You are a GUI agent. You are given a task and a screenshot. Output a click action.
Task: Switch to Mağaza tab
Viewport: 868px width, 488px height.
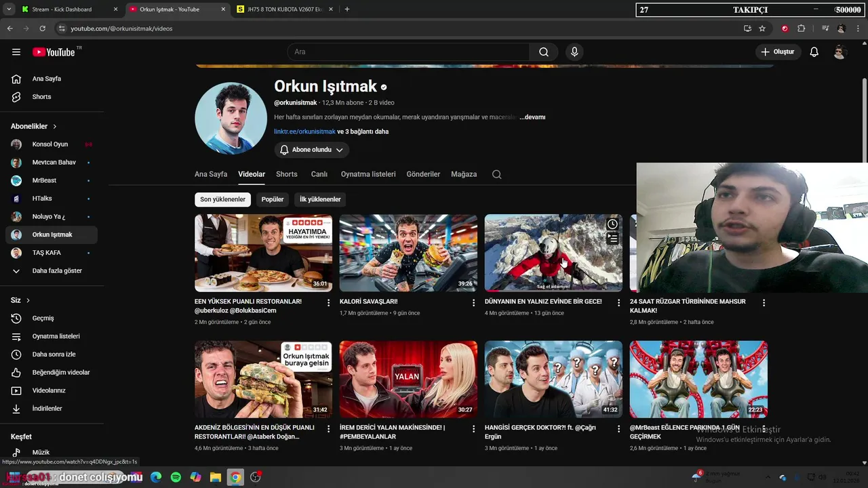(x=464, y=174)
